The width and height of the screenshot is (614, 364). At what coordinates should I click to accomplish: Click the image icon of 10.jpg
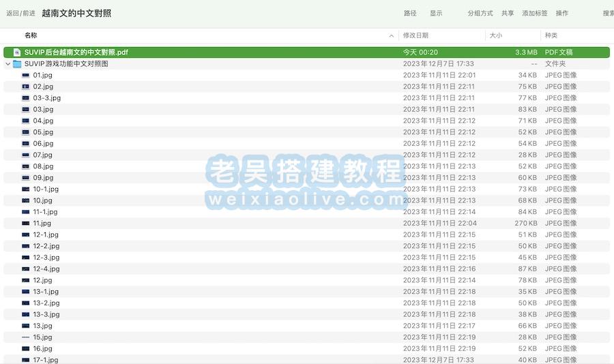tap(26, 200)
